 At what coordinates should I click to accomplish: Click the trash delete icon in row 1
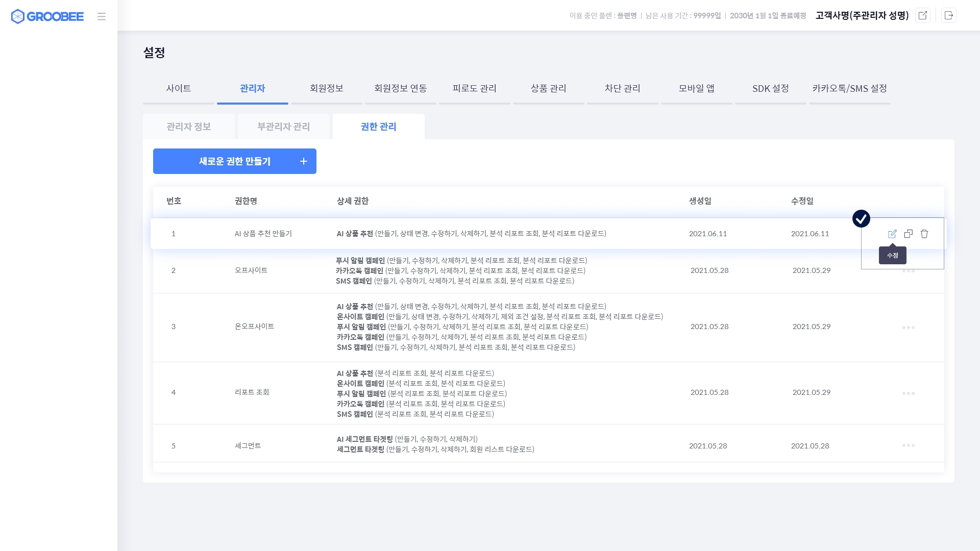click(924, 234)
